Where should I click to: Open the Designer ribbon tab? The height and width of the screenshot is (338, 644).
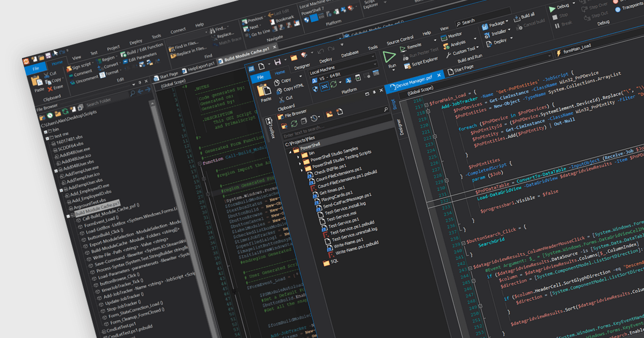(x=301, y=65)
